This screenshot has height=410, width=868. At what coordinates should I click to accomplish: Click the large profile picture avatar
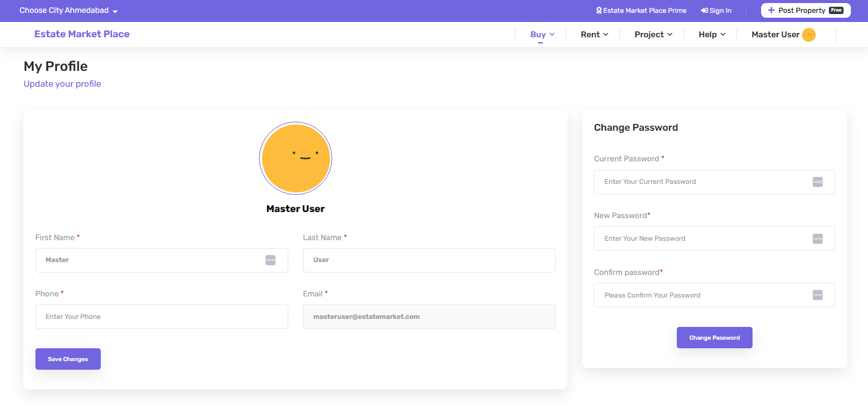coord(296,158)
